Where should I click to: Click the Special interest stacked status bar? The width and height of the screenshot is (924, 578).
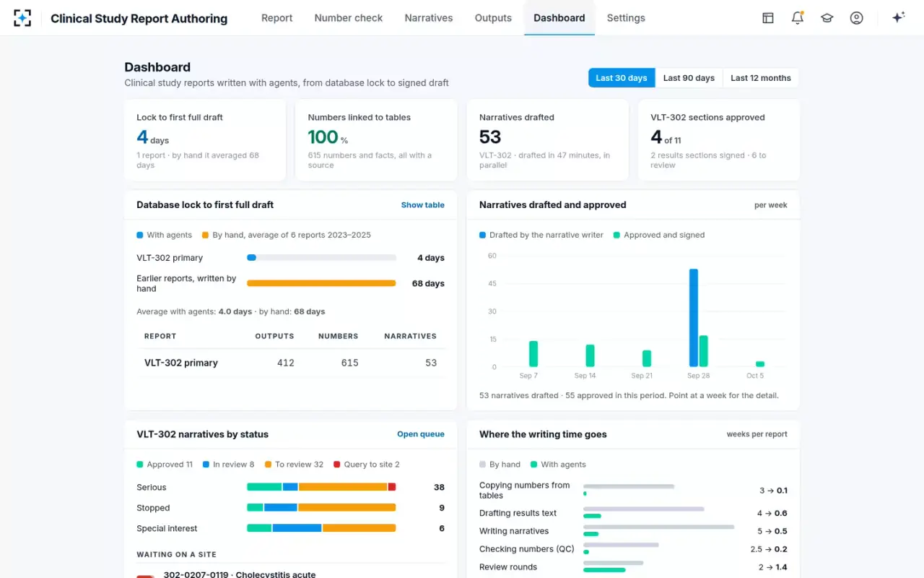pos(321,528)
